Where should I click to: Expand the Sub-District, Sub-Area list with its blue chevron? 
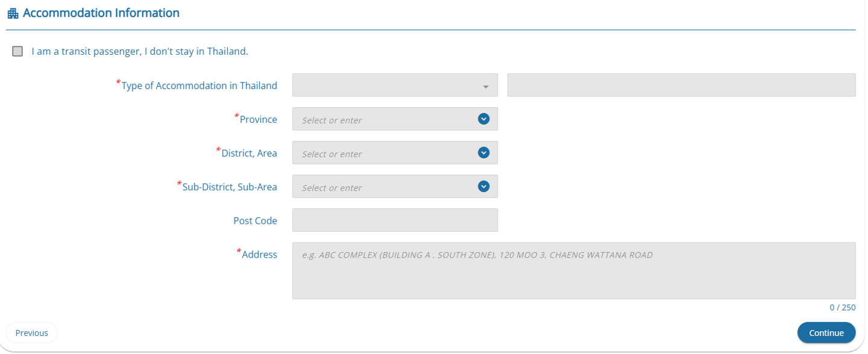pos(483,186)
